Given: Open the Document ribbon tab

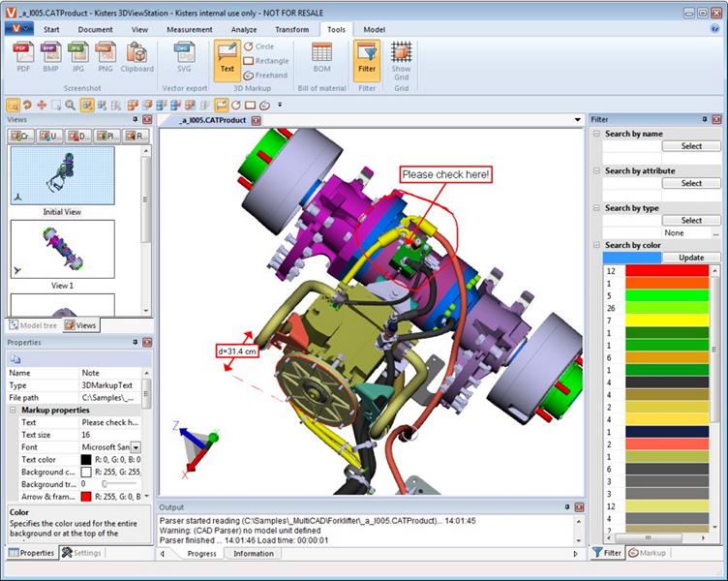Looking at the screenshot, I should click(x=95, y=29).
